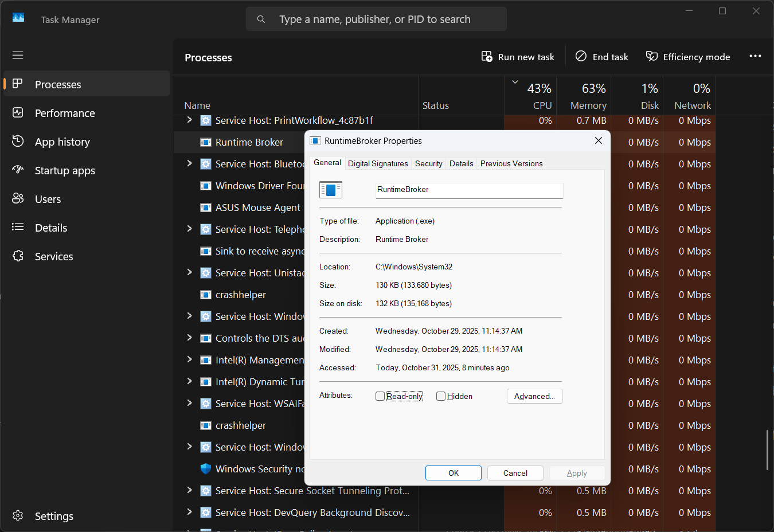Expand Service Host: Secure Socket Tunneling row
The image size is (774, 532).
coord(190,490)
